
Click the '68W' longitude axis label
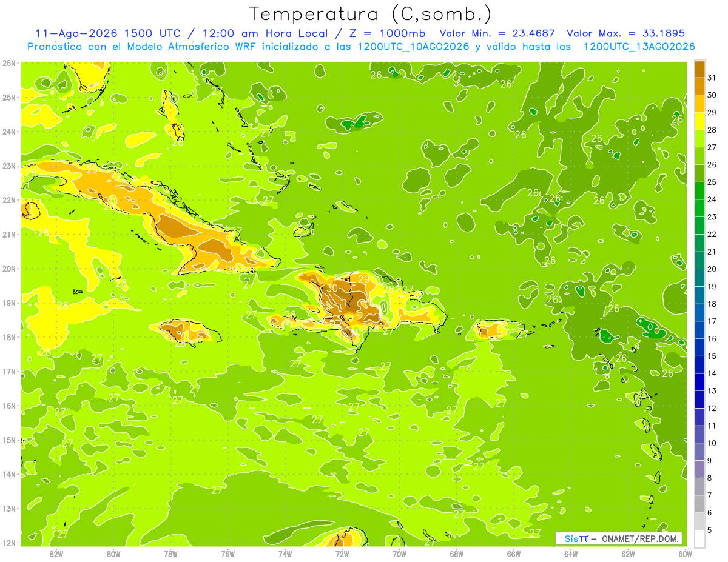point(457,554)
